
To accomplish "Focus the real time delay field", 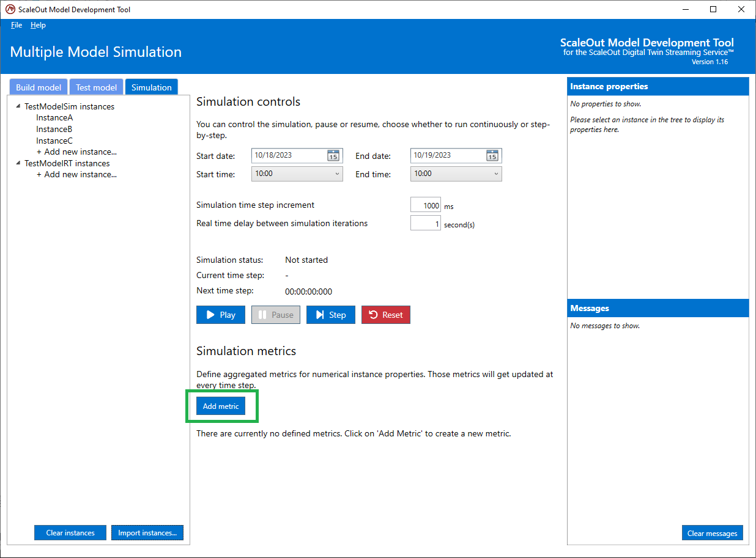I will (426, 224).
